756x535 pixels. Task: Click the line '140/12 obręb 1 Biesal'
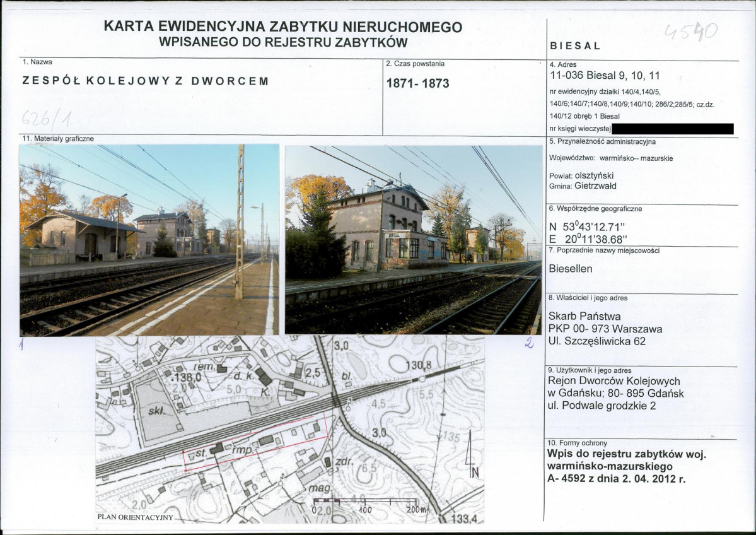584,116
